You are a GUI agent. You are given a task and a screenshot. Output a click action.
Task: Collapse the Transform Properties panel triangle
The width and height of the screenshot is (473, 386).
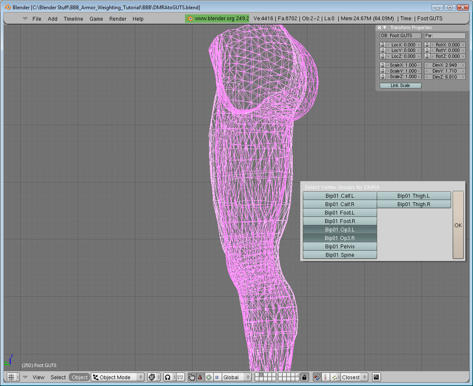point(385,28)
